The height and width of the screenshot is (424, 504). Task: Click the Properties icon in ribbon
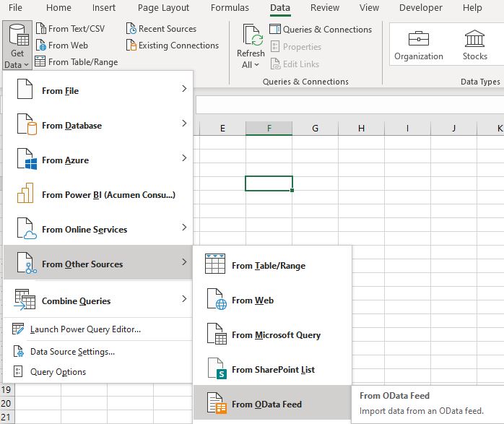click(275, 47)
